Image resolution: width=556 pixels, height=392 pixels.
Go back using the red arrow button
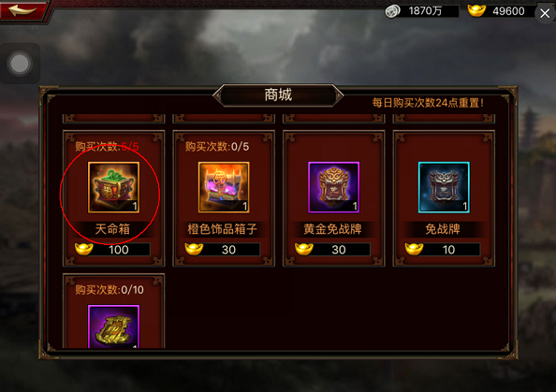[22, 10]
